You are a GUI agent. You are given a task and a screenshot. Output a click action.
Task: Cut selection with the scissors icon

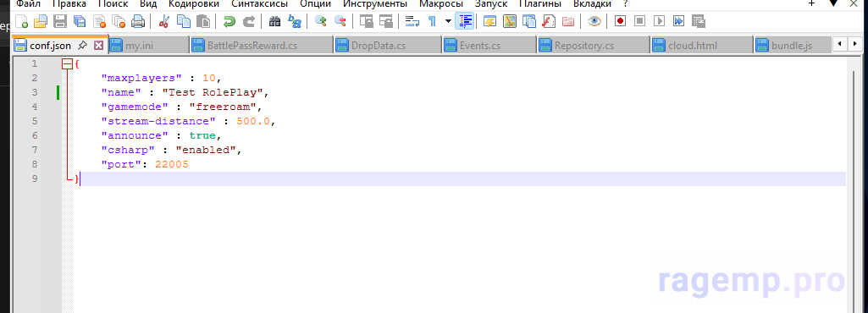pos(163,21)
